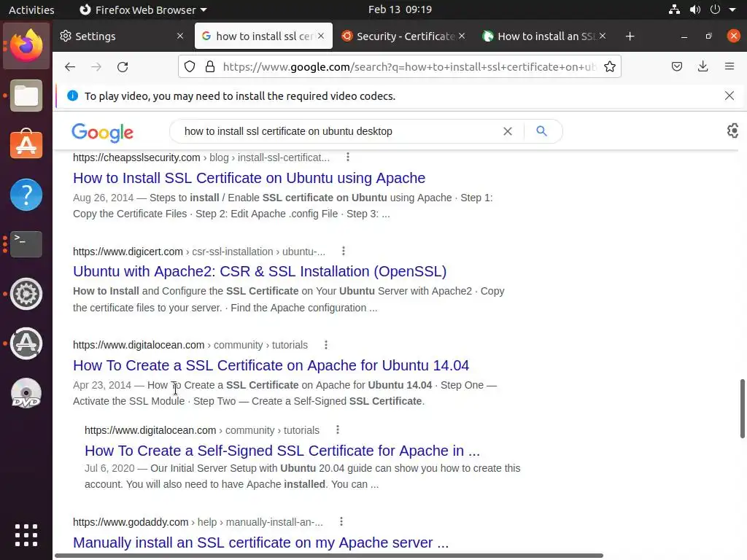Open the volume indicator
The height and width of the screenshot is (560, 747).
pos(695,9)
